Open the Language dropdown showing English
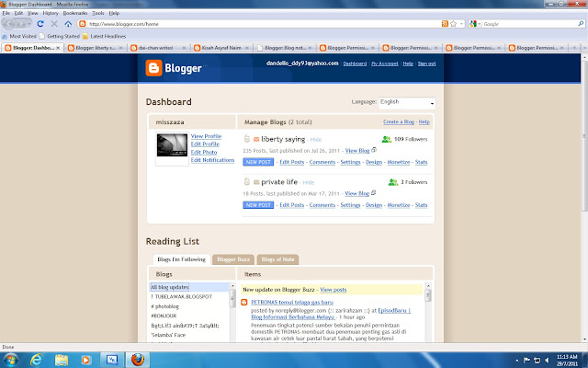588x368 pixels. [407, 102]
